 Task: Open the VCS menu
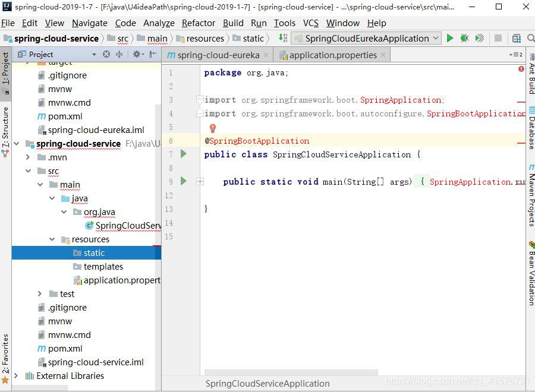(311, 23)
